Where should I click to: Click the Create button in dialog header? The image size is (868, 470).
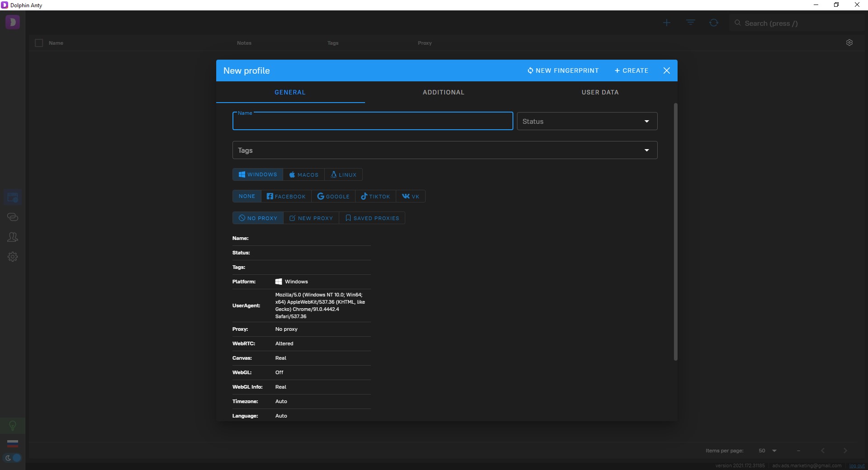(x=631, y=70)
